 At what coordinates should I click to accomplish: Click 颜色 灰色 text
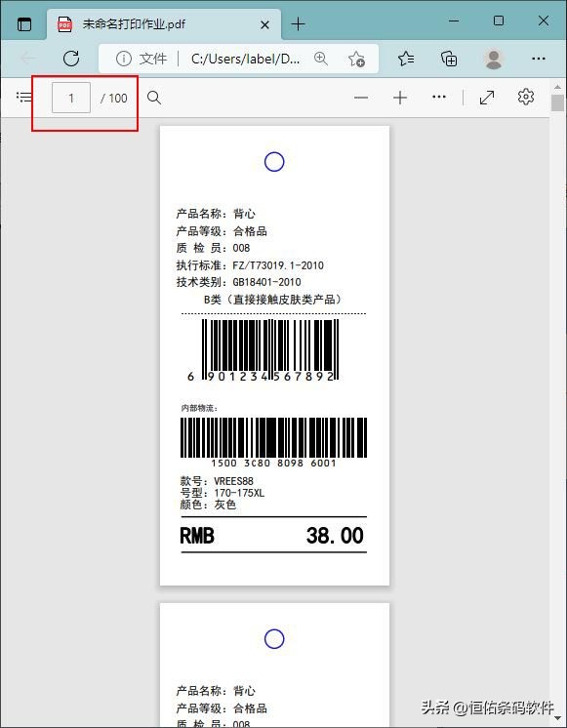(208, 505)
